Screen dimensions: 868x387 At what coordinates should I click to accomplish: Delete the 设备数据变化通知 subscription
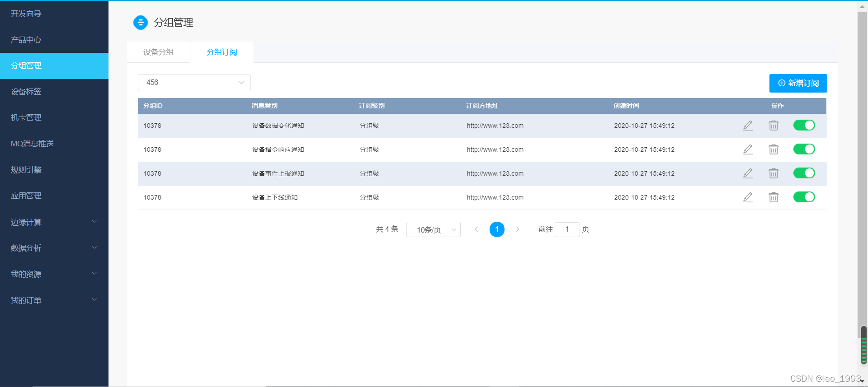tap(774, 126)
